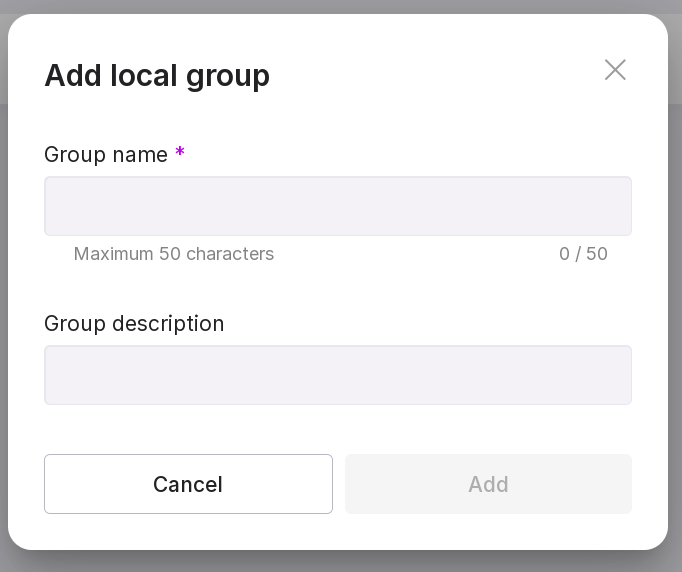Confirm group creation with Add

coord(488,484)
